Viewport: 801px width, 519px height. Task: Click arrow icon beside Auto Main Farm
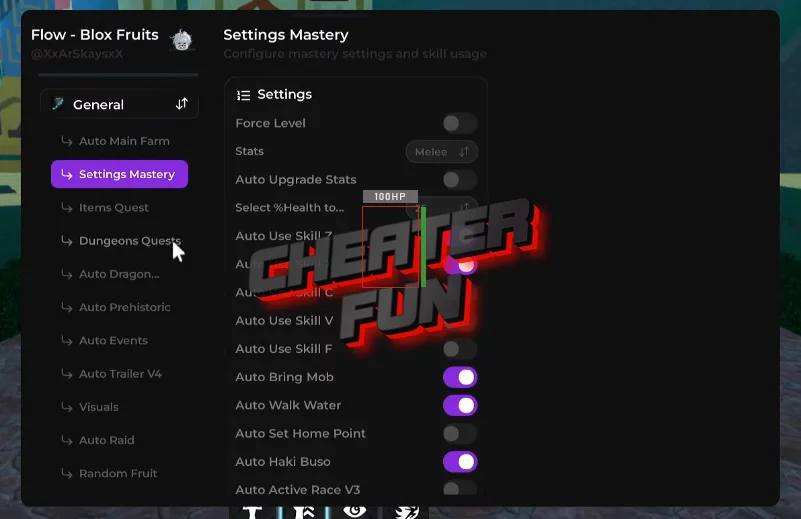(x=66, y=141)
